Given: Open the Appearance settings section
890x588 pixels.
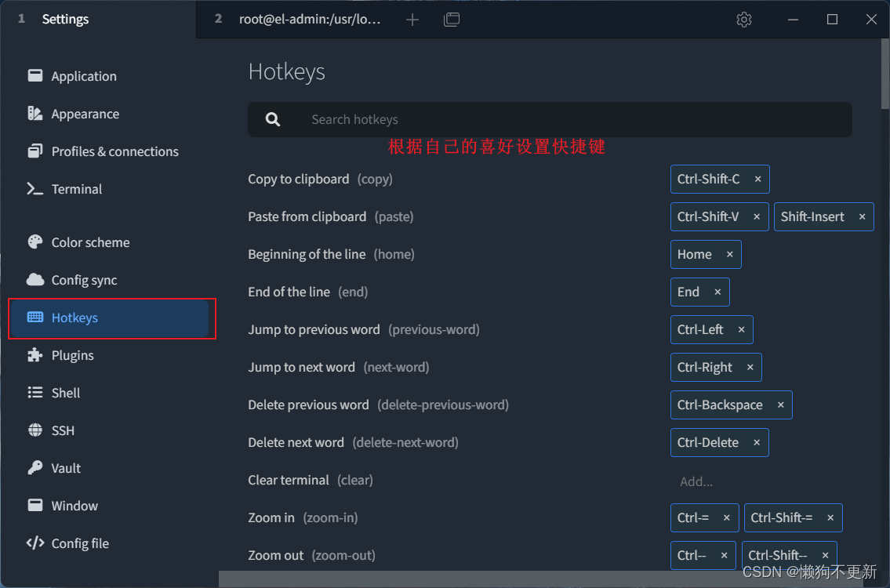Looking at the screenshot, I should coord(108,114).
